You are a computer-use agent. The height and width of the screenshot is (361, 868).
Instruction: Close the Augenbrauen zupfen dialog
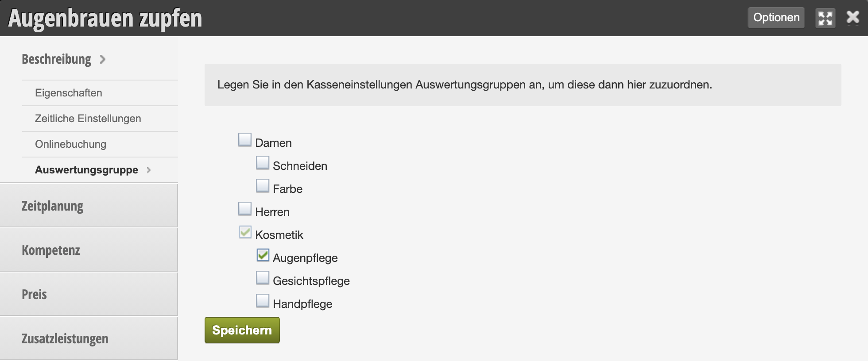pos(852,18)
